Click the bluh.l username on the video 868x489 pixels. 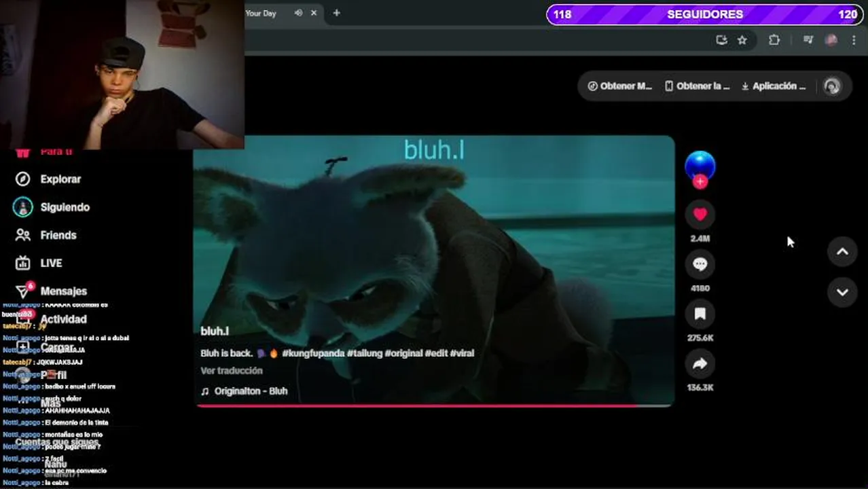215,331
